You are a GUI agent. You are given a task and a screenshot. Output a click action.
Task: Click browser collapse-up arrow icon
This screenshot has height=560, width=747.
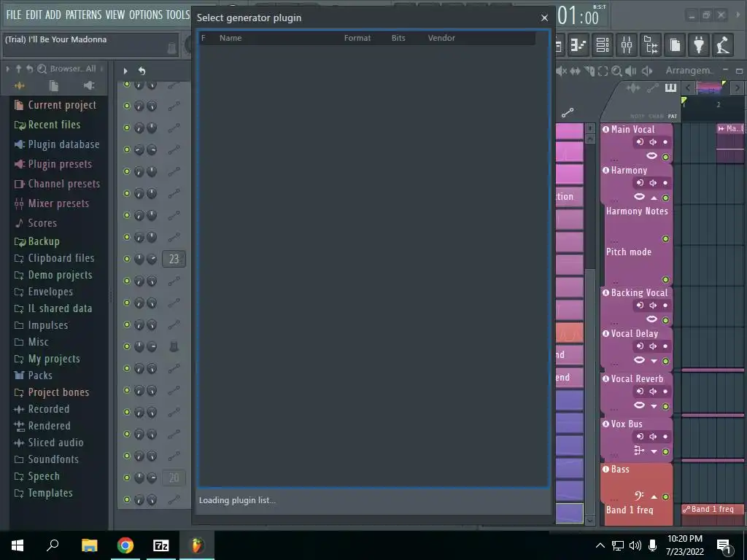(18, 69)
